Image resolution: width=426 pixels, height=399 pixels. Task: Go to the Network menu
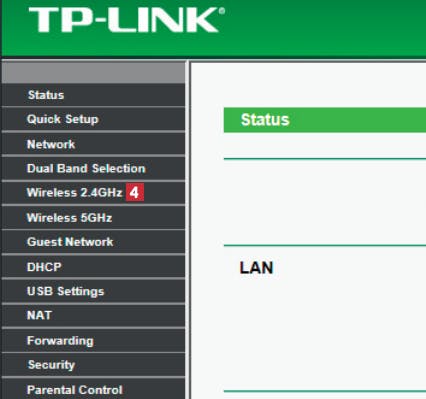(x=93, y=144)
